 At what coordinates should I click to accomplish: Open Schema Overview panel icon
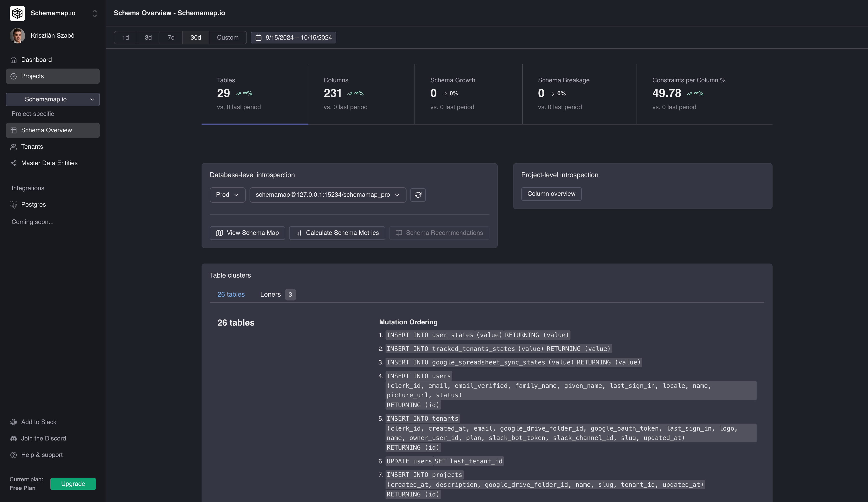14,130
